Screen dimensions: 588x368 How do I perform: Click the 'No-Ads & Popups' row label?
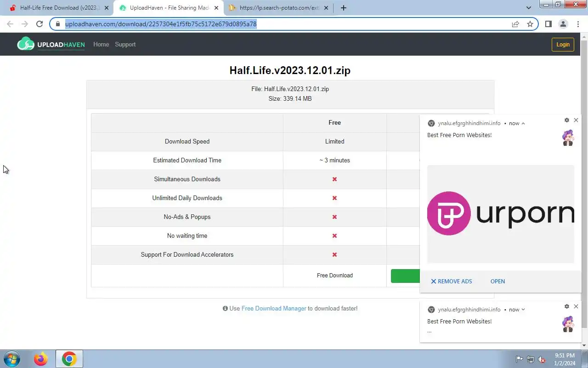pyautogui.click(x=187, y=217)
